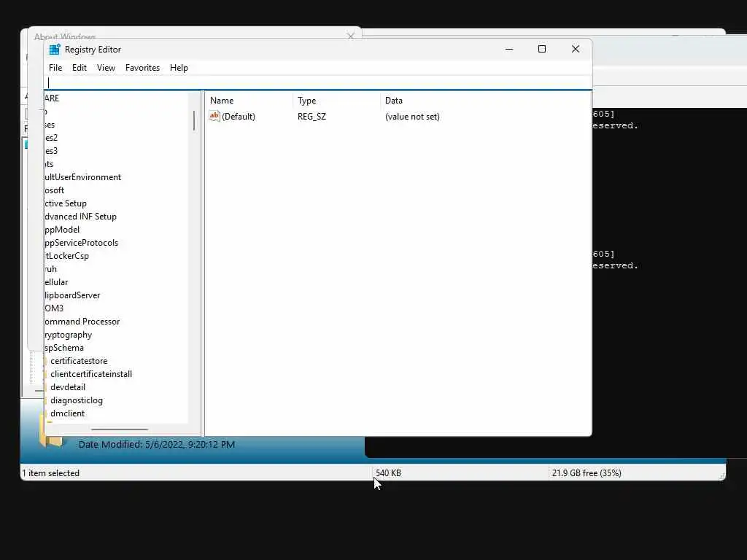Select the ClipboardServer registry key
This screenshot has width=747, height=560.
(x=72, y=295)
